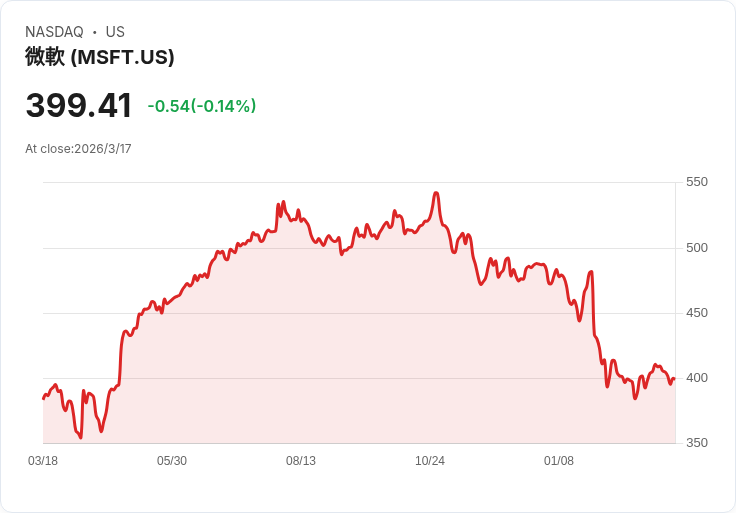736x513 pixels.
Task: Click the lowest dip of the price line
Action: coord(81,437)
